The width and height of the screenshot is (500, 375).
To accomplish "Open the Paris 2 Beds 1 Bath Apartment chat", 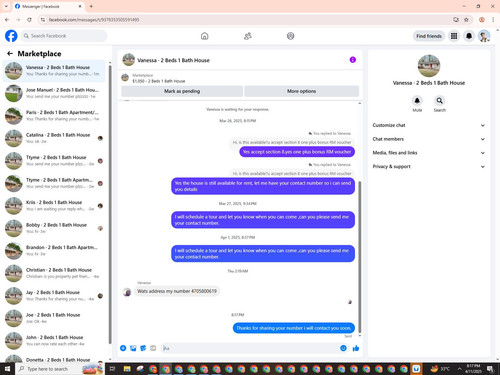I will (x=54, y=116).
